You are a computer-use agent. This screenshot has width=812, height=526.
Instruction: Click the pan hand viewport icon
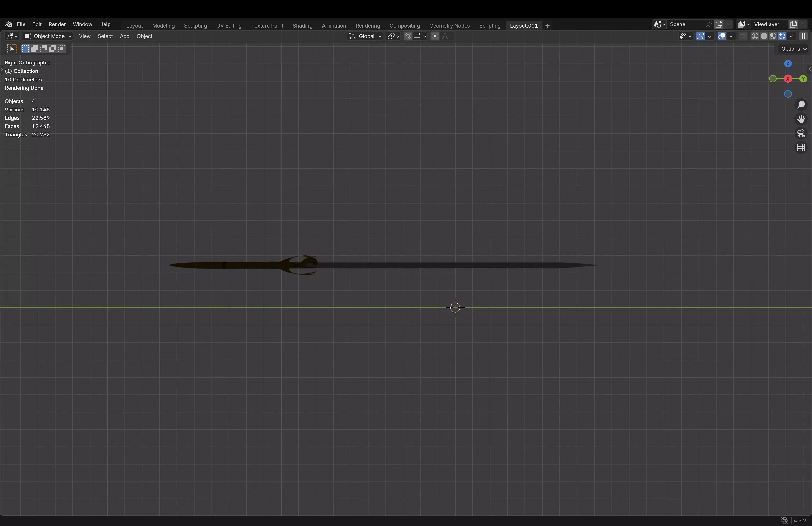[801, 119]
